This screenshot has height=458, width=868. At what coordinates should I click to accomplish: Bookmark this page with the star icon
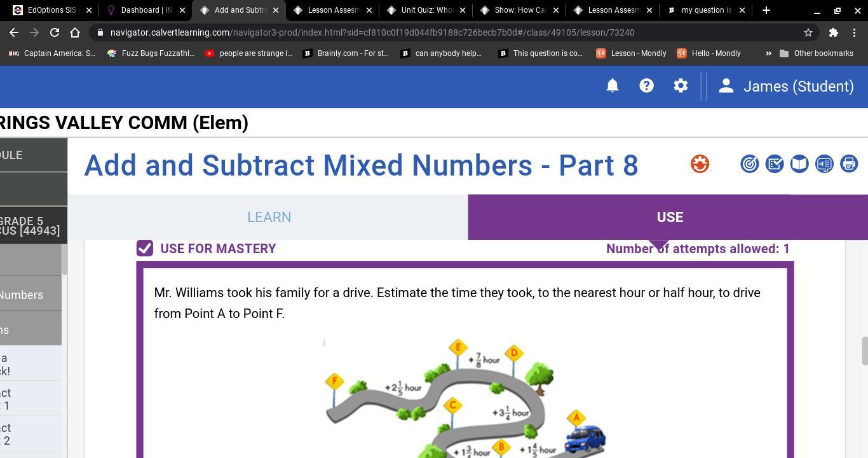tap(808, 32)
